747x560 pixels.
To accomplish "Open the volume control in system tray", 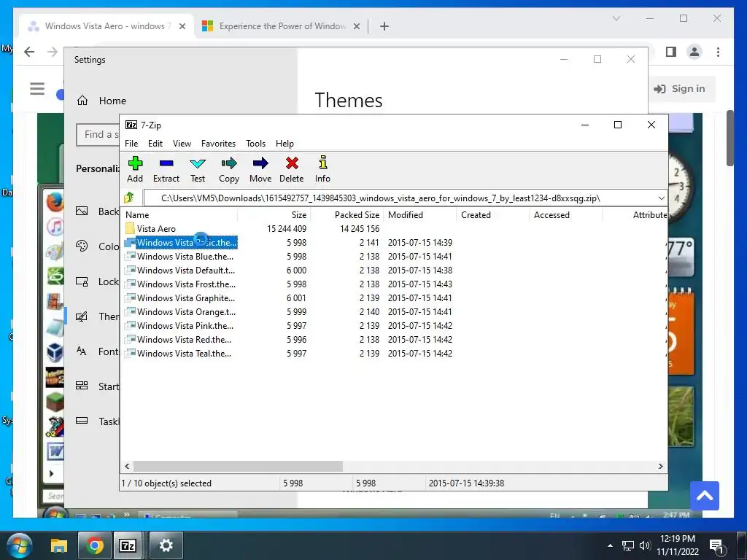I will (645, 545).
